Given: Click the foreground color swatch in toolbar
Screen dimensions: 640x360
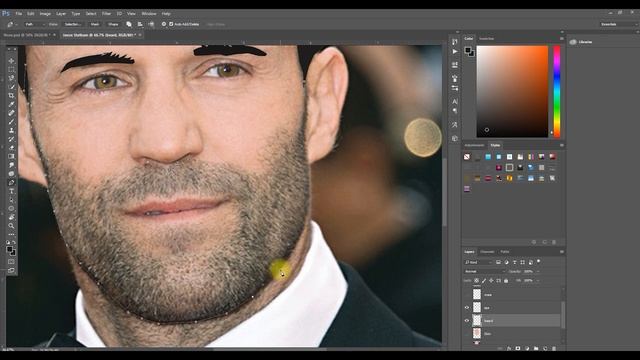Looking at the screenshot, I should point(10,250).
